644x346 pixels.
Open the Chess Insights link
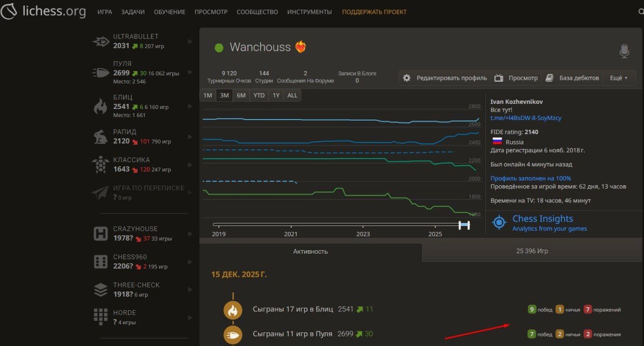pos(543,219)
